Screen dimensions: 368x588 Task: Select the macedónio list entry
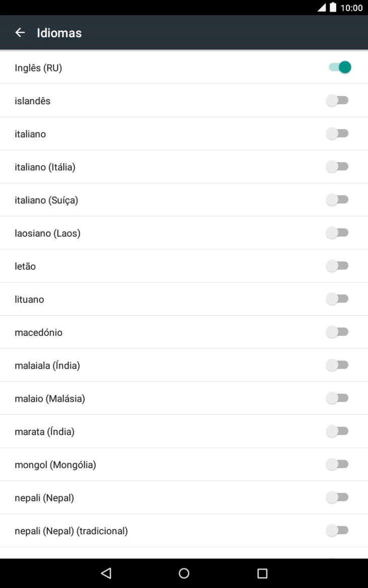pyautogui.click(x=39, y=332)
